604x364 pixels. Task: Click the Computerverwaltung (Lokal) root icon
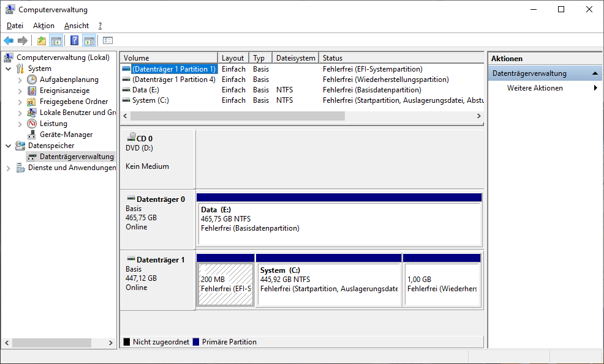coord(9,58)
